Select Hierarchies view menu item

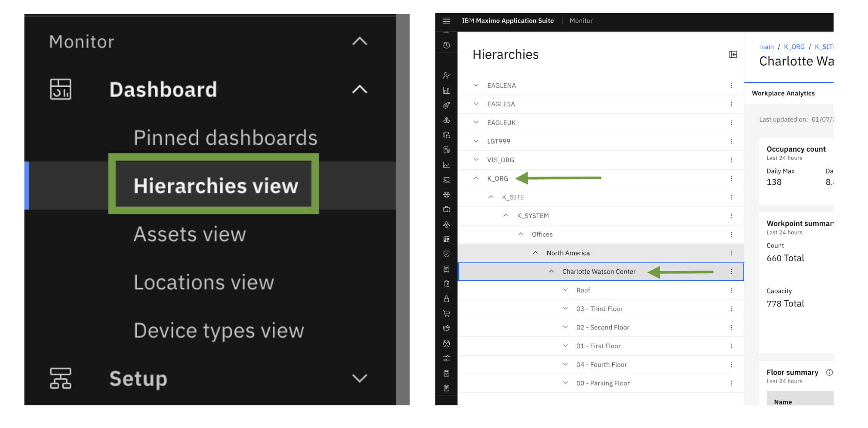[x=216, y=186]
